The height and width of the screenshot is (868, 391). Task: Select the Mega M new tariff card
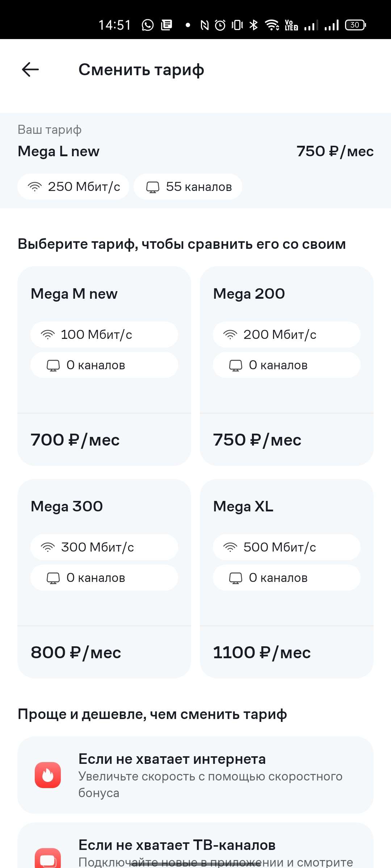click(x=104, y=366)
